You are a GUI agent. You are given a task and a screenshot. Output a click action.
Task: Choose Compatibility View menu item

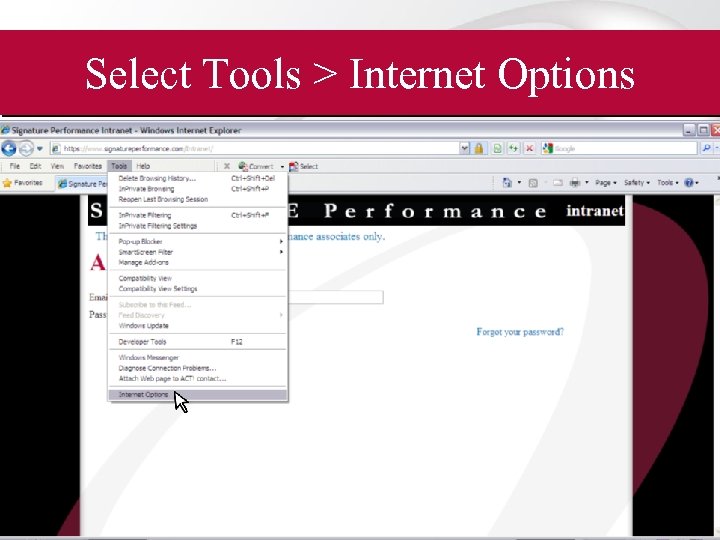197,278
